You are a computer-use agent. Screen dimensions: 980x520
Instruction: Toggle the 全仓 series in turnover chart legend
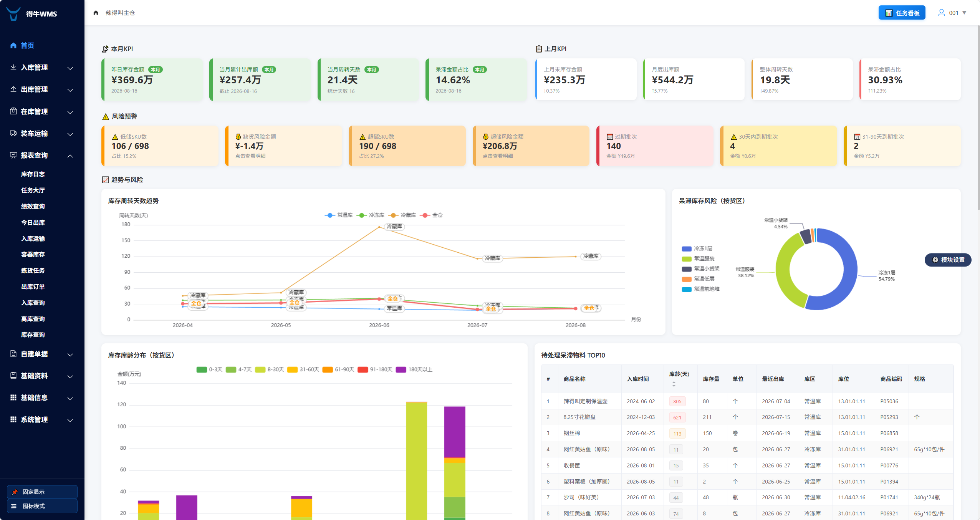coord(431,215)
